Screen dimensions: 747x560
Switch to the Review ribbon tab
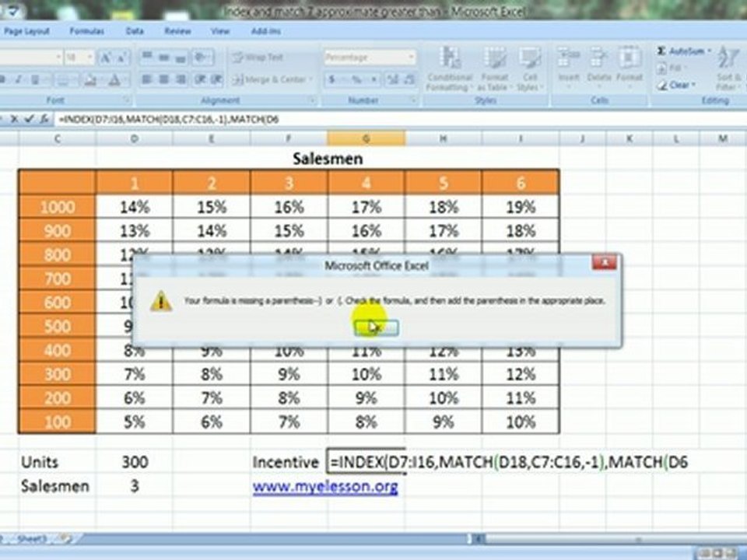pos(177,31)
